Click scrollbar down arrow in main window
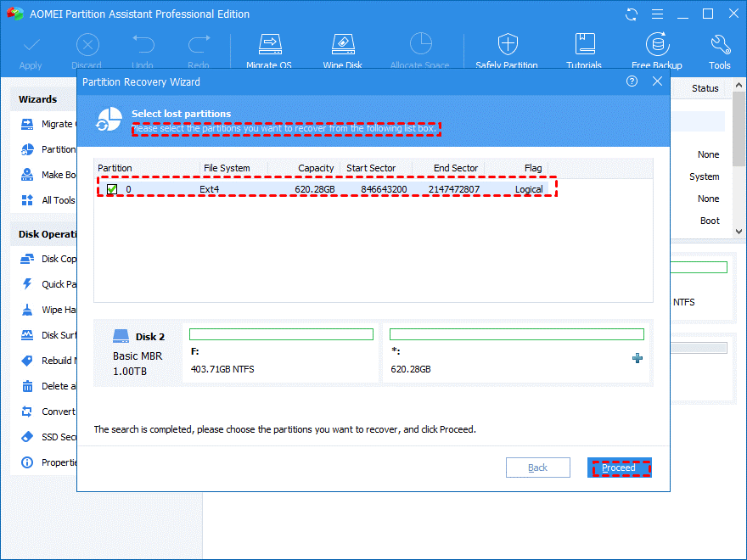The image size is (747, 560). [x=739, y=232]
